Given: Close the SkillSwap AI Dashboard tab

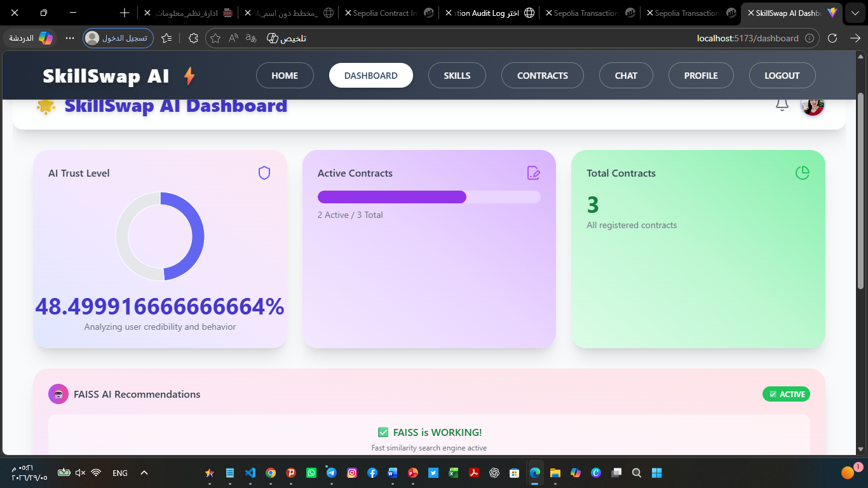Looking at the screenshot, I should point(751,13).
